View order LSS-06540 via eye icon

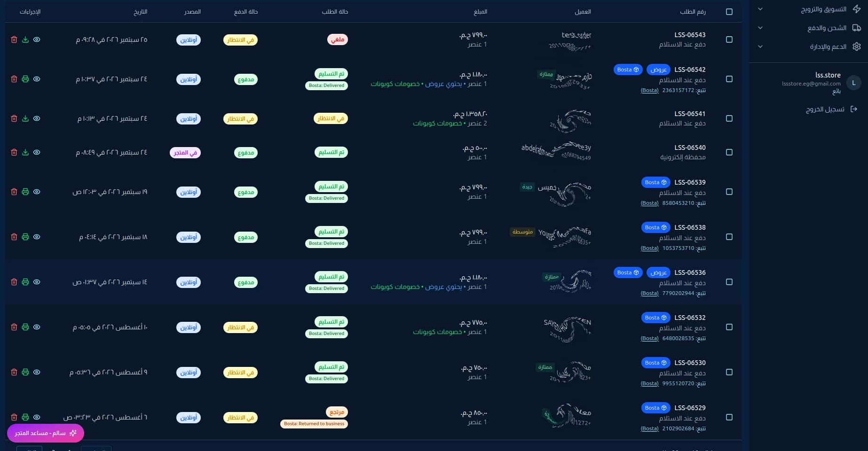click(37, 153)
